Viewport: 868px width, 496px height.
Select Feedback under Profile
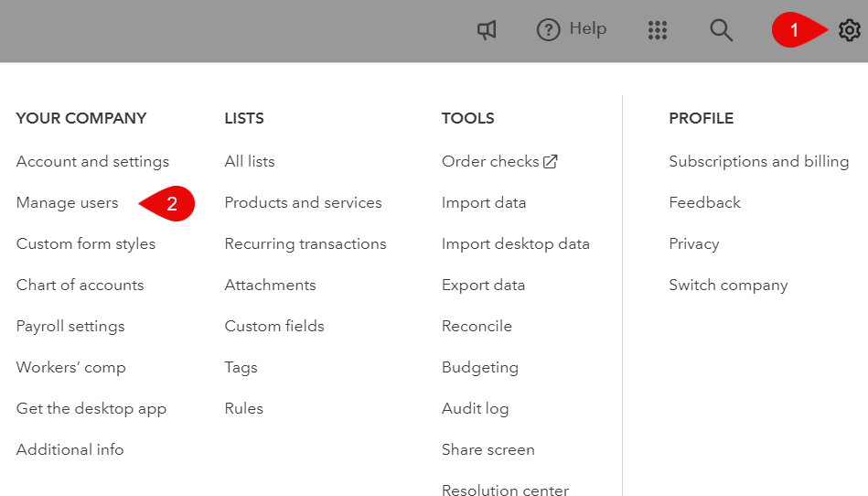point(704,202)
